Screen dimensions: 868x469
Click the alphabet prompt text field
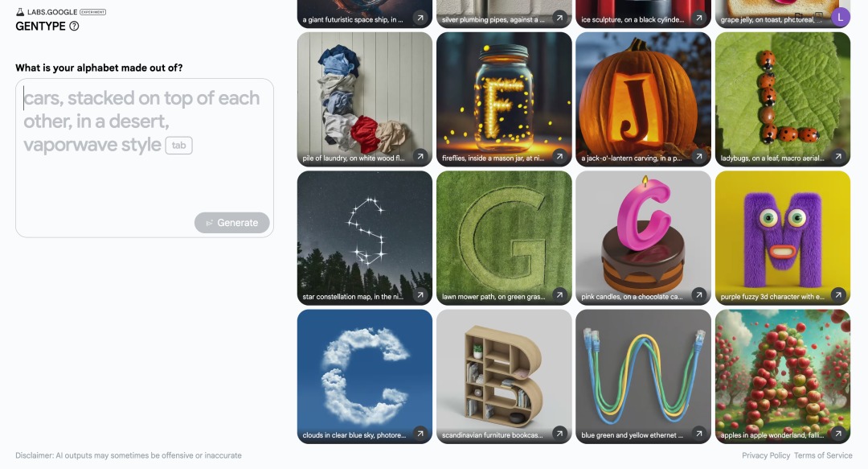coord(145,158)
